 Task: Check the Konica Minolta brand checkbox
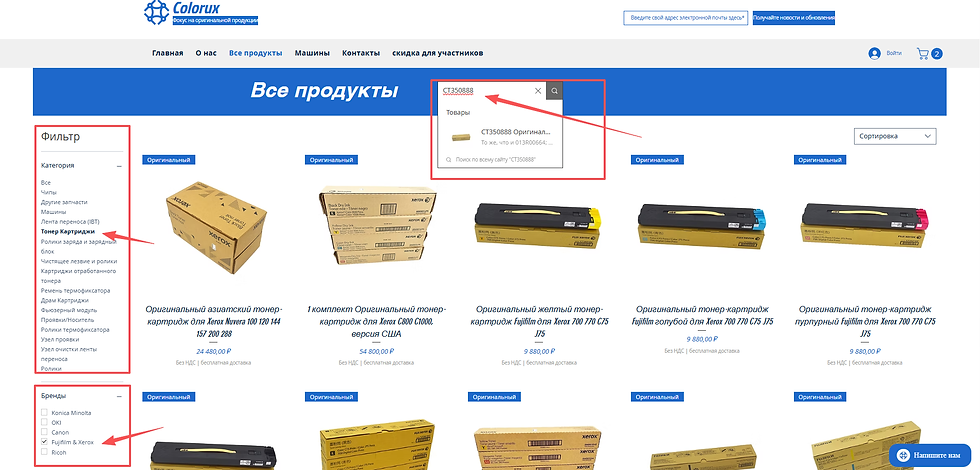coord(44,412)
